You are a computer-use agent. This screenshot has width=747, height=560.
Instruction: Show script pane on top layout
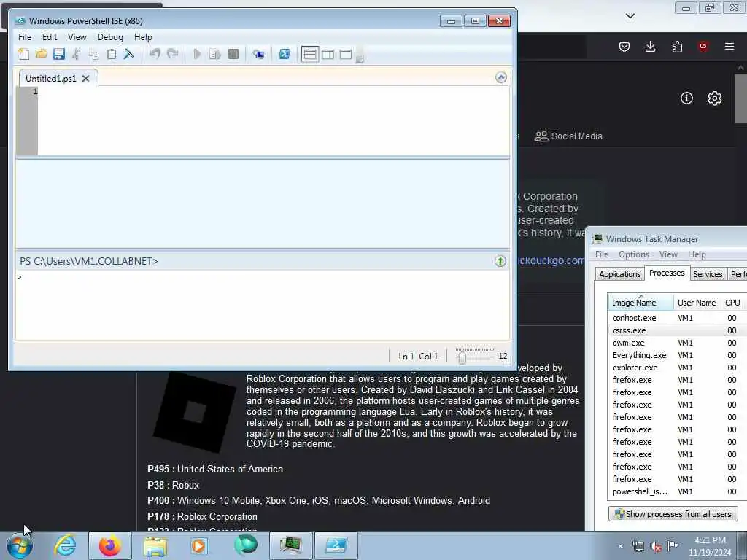(309, 54)
